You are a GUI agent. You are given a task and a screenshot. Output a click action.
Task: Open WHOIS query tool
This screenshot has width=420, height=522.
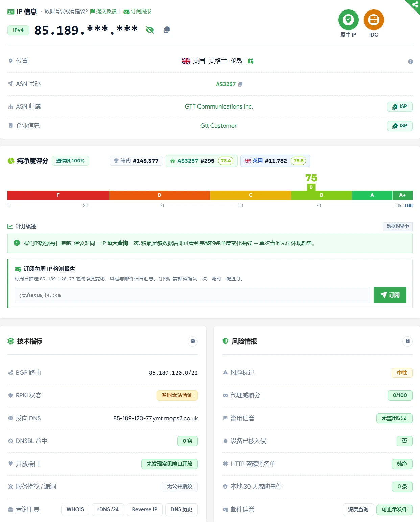click(x=75, y=510)
